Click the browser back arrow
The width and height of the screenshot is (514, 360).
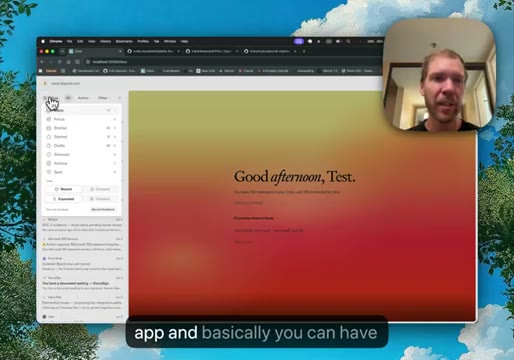click(42, 62)
